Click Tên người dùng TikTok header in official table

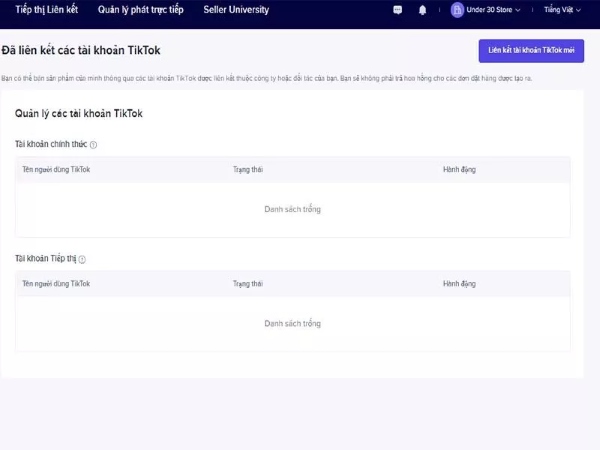point(56,169)
